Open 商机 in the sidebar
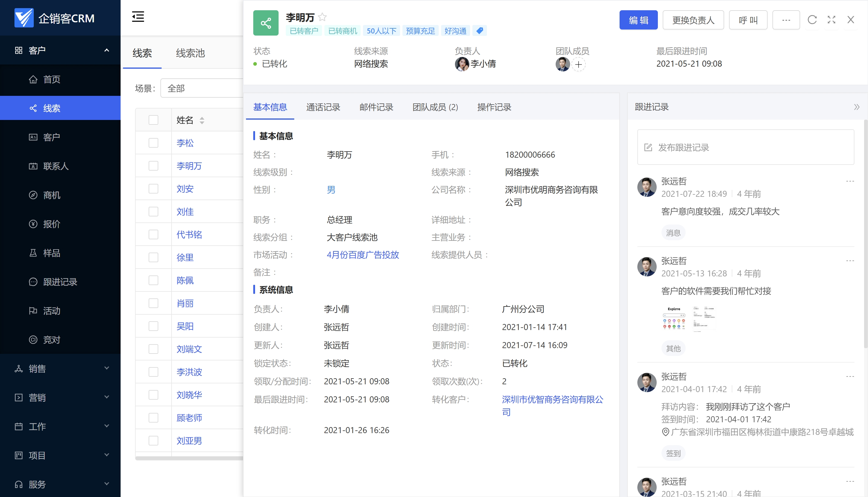The image size is (868, 497). point(52,195)
